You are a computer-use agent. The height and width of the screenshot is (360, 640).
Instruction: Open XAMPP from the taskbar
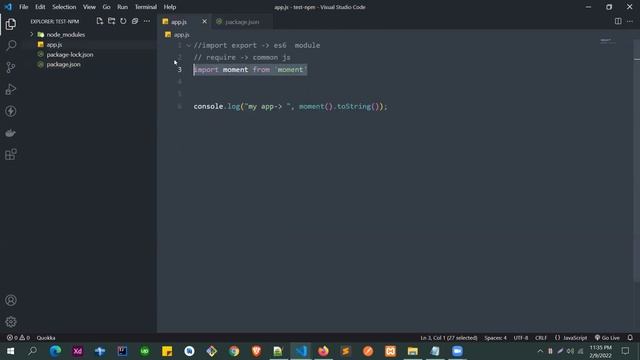[x=390, y=351]
